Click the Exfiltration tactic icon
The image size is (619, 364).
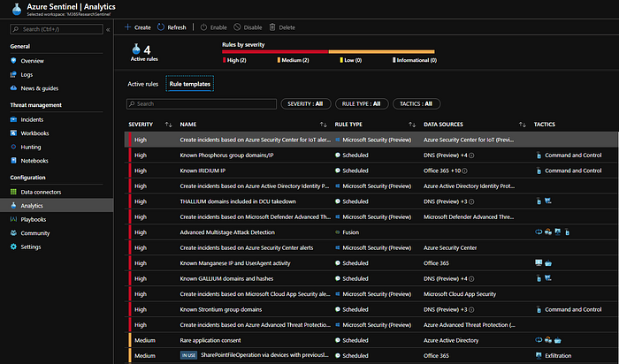click(x=539, y=355)
